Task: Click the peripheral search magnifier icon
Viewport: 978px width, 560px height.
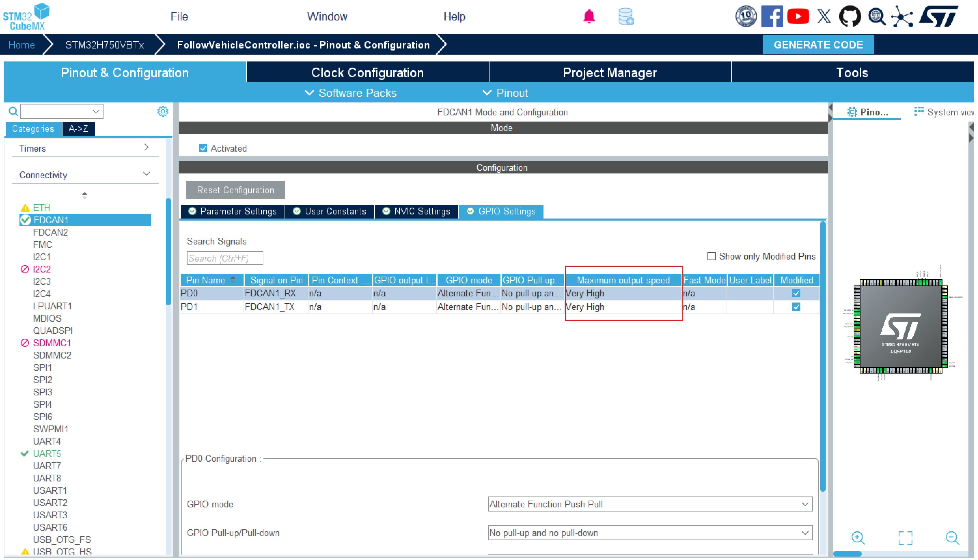Action: [x=13, y=112]
